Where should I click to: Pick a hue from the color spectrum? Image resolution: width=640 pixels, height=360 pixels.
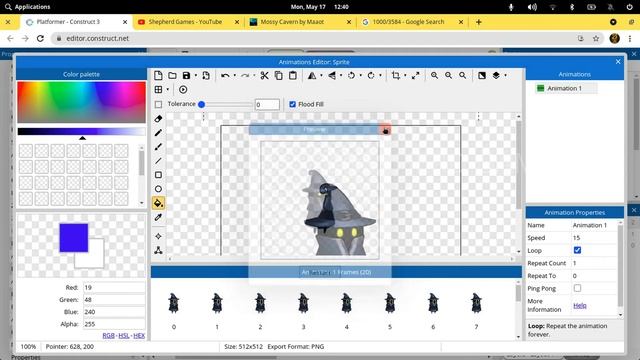[x=81, y=102]
